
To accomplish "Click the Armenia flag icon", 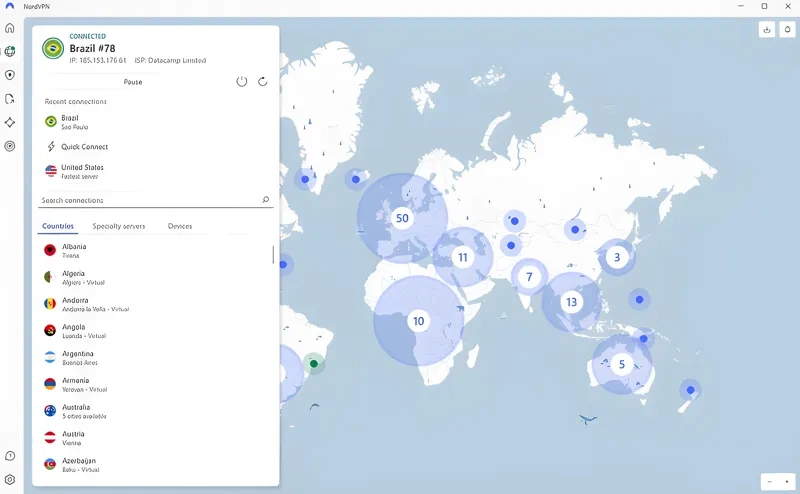I will point(50,384).
